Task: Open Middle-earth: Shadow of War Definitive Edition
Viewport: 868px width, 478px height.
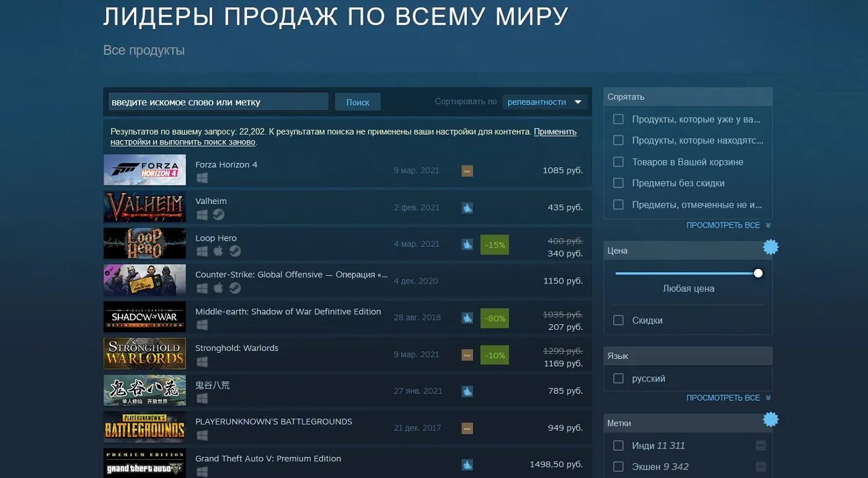Action: [288, 312]
